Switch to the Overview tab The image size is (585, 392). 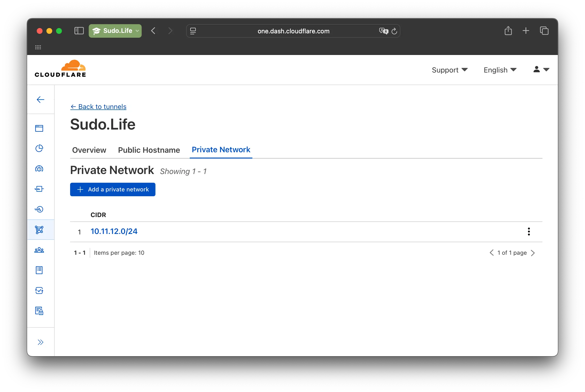[x=89, y=150]
